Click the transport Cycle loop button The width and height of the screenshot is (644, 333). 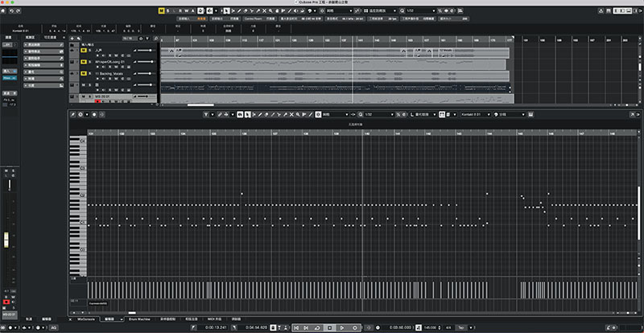317,327
